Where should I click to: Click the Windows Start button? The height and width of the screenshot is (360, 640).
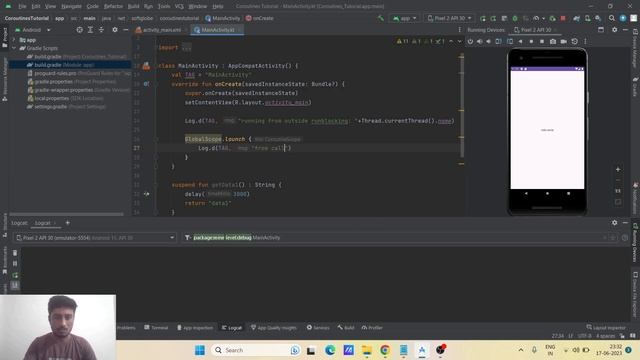[x=200, y=350]
